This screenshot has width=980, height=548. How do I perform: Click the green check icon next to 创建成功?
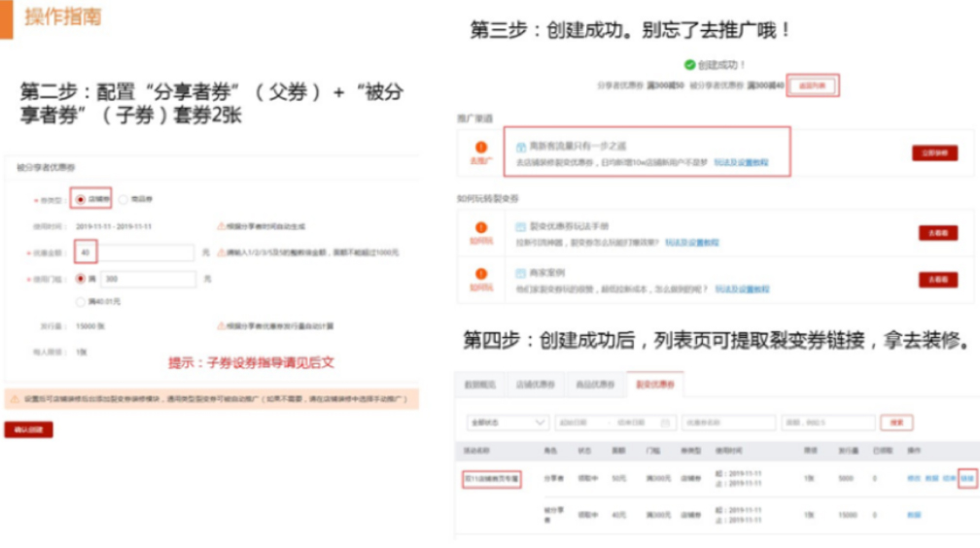[x=689, y=65]
